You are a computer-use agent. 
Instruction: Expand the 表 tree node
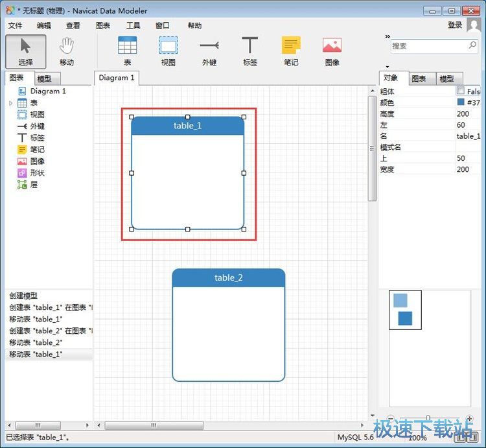11,103
